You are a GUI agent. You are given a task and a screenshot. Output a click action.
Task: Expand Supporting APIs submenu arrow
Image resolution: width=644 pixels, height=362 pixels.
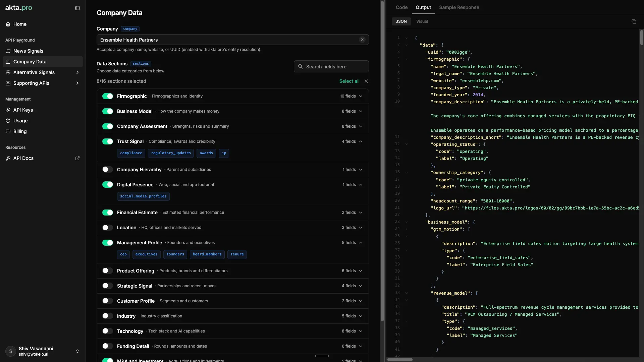pos(77,83)
